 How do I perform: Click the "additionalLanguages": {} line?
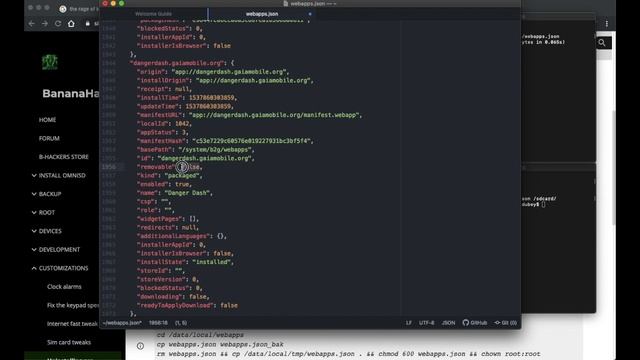pyautogui.click(x=182, y=236)
